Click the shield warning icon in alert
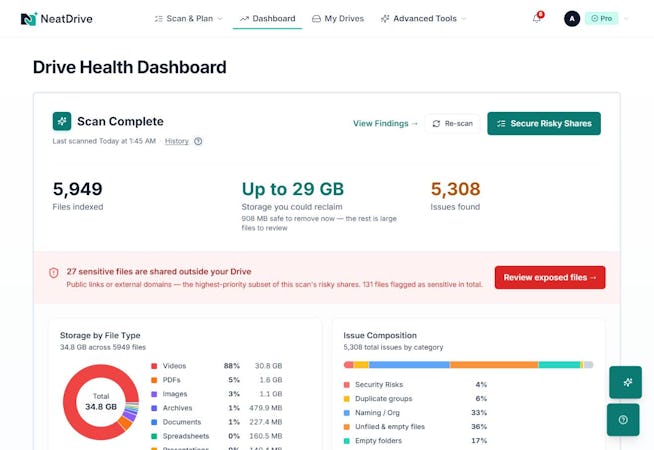 tap(53, 273)
